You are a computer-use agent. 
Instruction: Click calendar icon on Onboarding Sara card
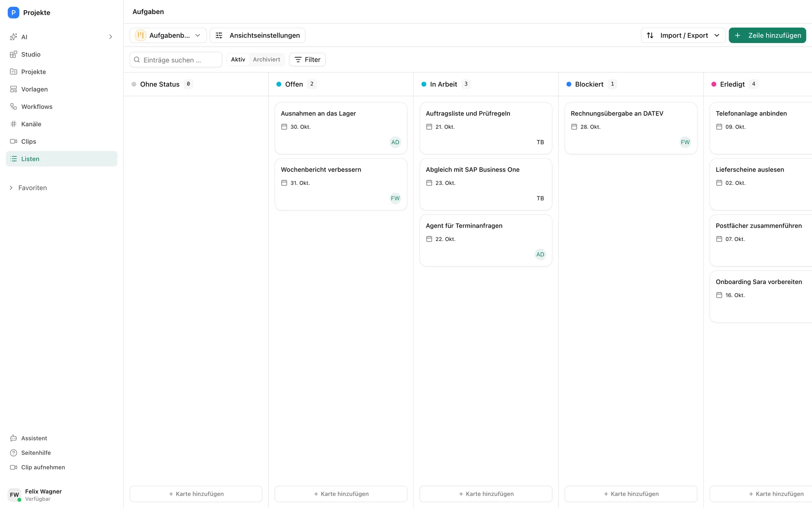tap(719, 295)
